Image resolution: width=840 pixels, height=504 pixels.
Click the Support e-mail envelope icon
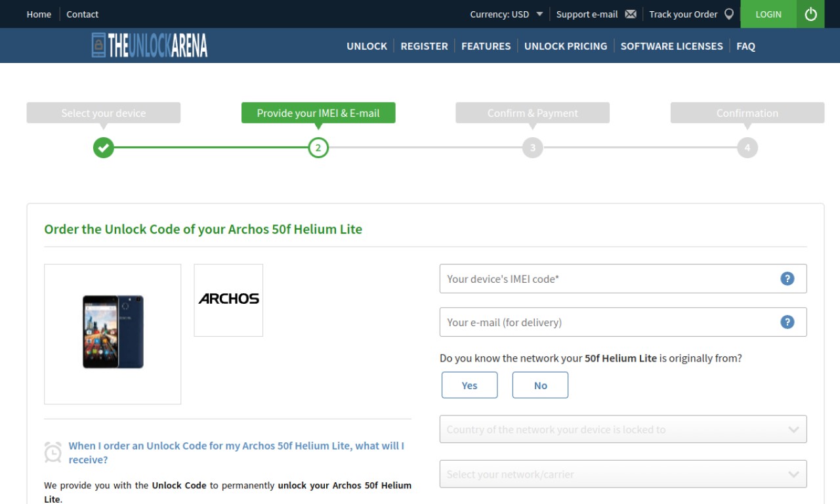pyautogui.click(x=631, y=14)
